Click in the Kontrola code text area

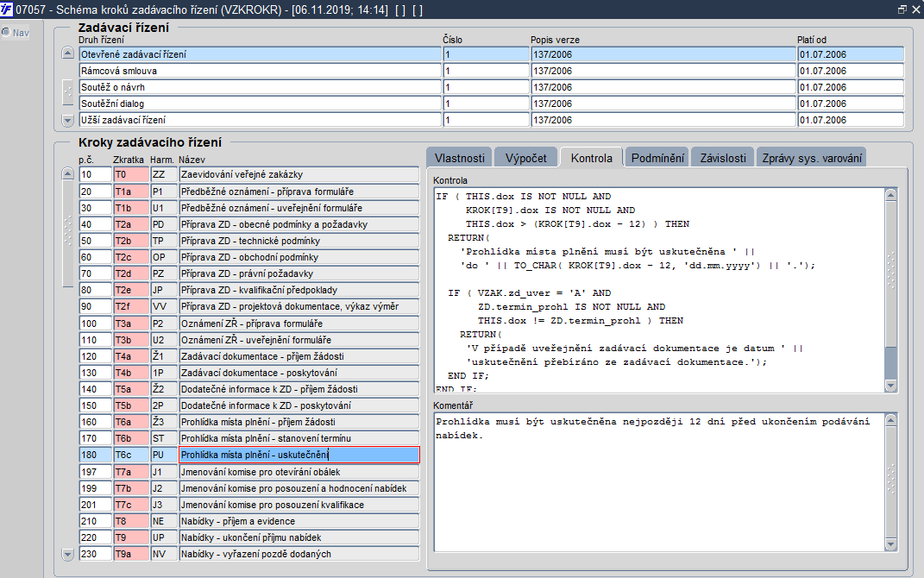659,291
